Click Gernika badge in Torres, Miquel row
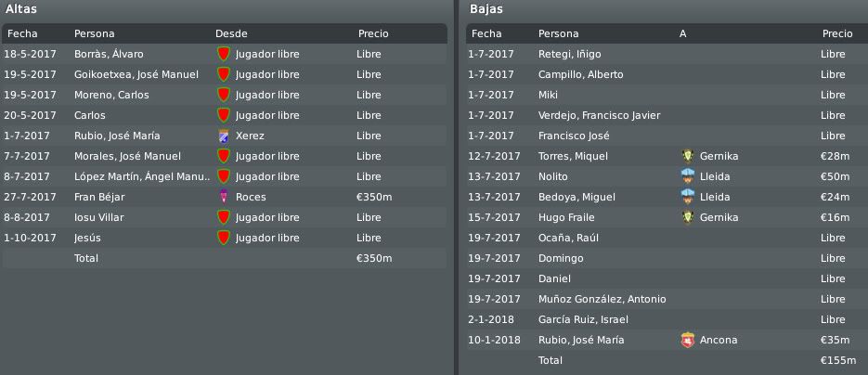Viewport: 868px width, 375px height. click(688, 156)
